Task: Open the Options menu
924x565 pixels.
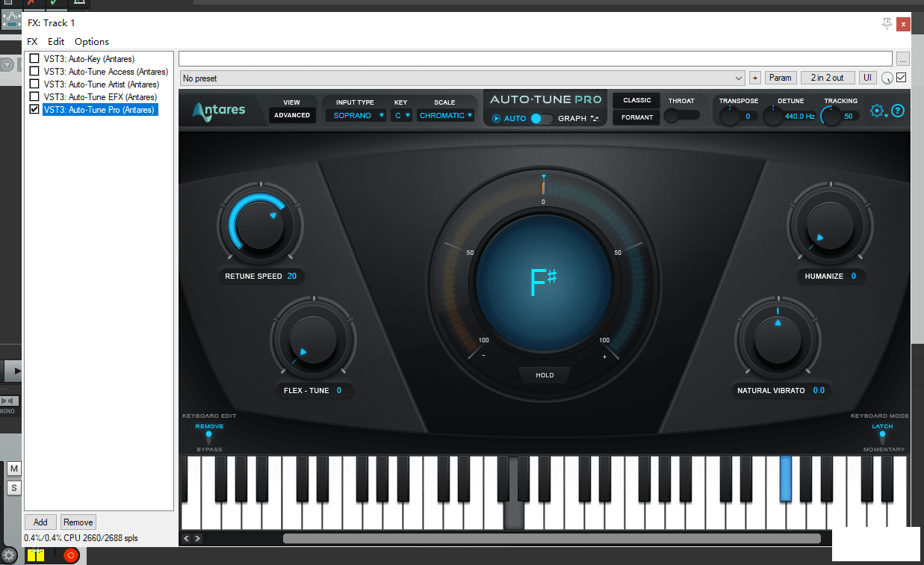Action: point(92,42)
